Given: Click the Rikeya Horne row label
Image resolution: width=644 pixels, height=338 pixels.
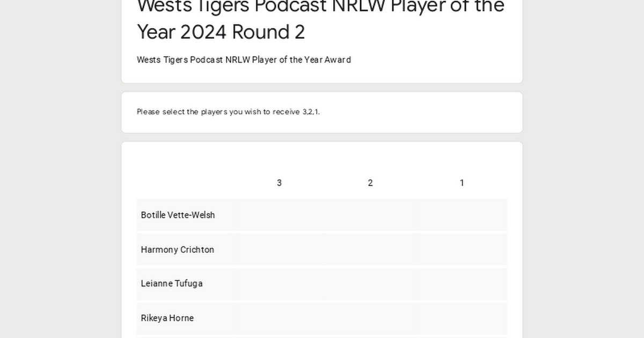Looking at the screenshot, I should 167,318.
